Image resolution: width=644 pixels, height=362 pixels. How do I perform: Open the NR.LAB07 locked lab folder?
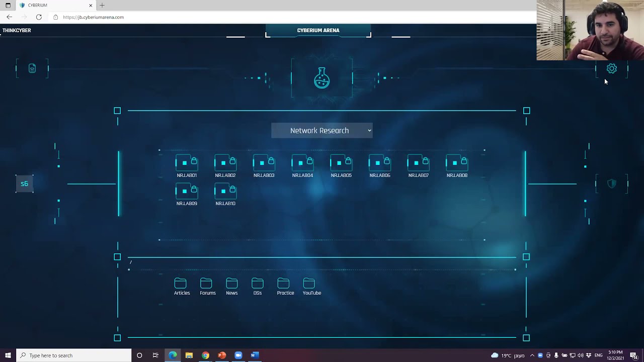tap(418, 166)
